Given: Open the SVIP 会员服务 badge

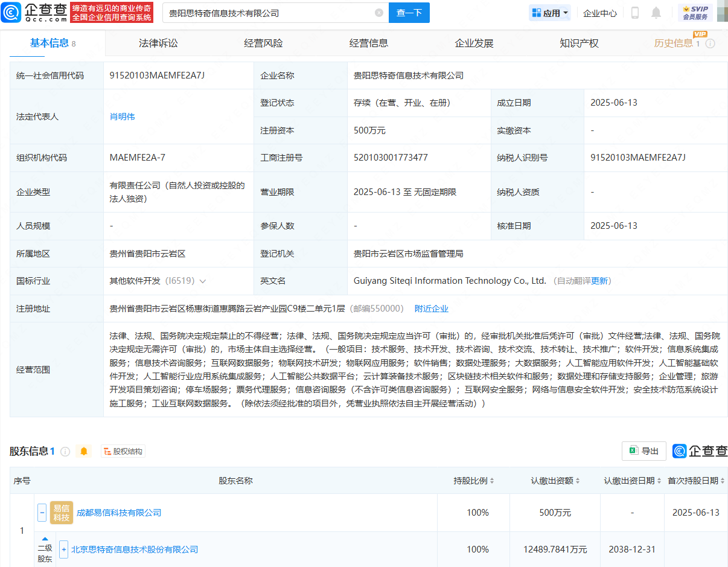Looking at the screenshot, I should (695, 13).
